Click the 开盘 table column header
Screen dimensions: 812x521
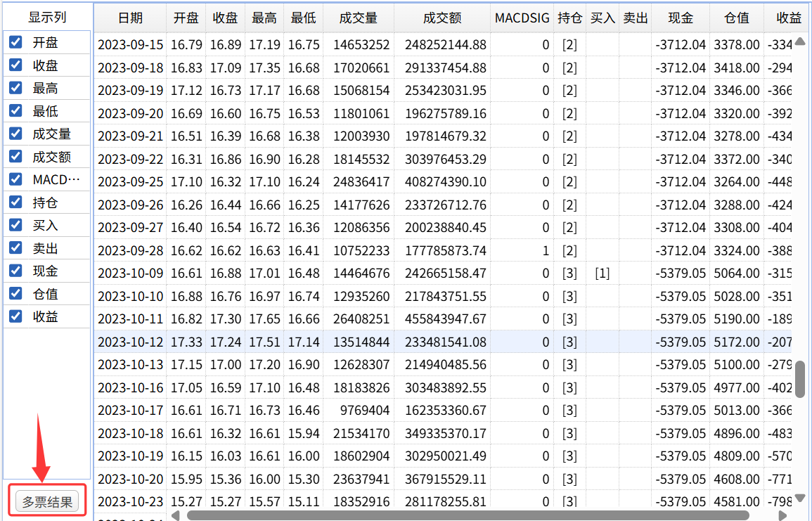click(186, 18)
